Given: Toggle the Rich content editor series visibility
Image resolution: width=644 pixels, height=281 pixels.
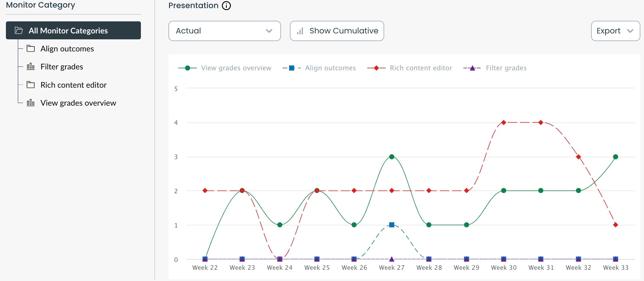Looking at the screenshot, I should 420,68.
